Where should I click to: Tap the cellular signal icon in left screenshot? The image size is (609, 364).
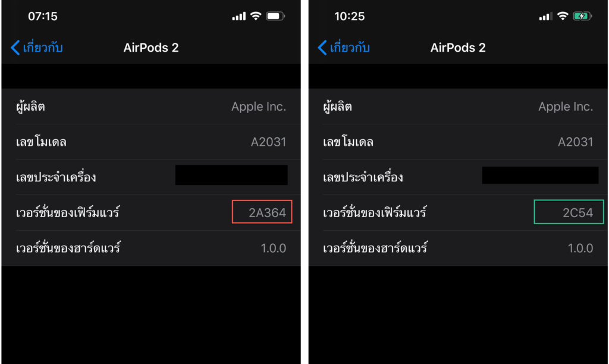click(238, 16)
